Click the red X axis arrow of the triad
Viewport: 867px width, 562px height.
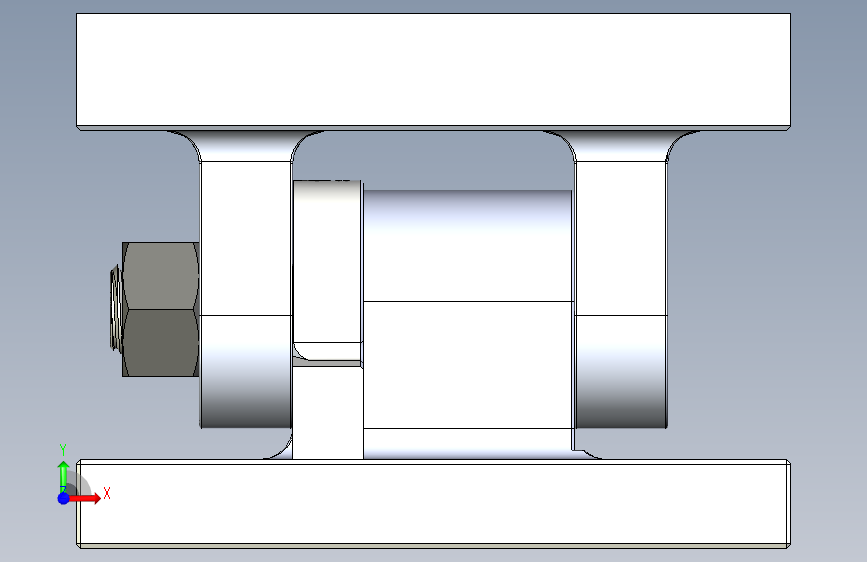(87, 498)
